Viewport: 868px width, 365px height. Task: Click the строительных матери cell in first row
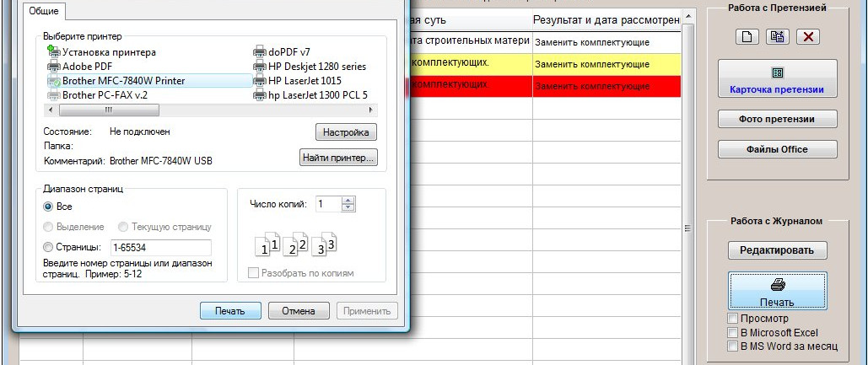click(472, 42)
